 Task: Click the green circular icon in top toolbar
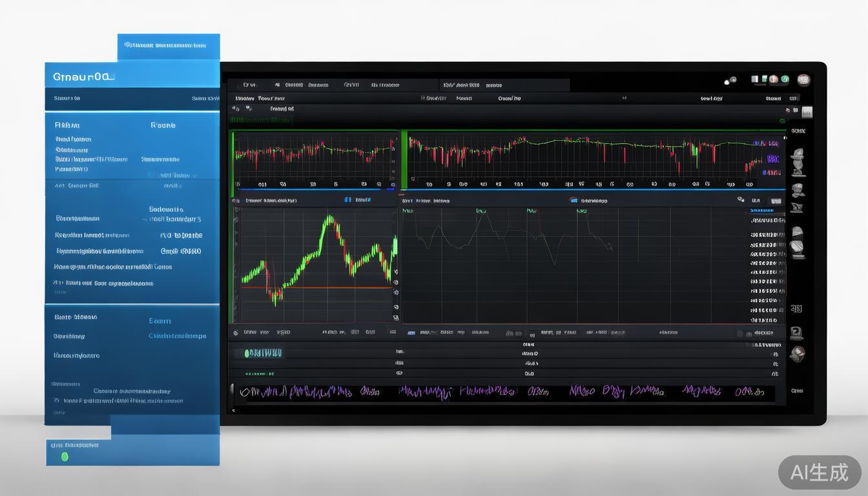[785, 79]
